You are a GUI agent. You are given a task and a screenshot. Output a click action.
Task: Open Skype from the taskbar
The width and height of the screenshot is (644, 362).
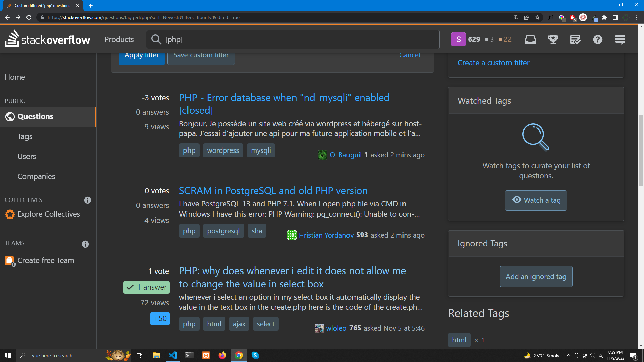click(255, 355)
